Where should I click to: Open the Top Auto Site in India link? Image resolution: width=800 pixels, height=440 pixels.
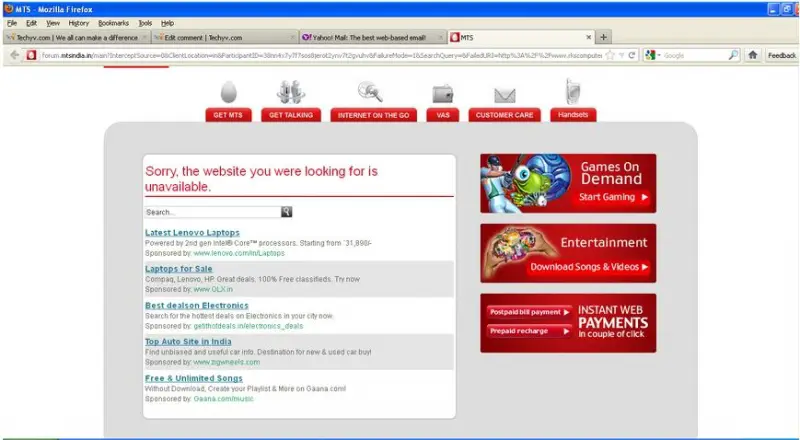pyautogui.click(x=188, y=341)
